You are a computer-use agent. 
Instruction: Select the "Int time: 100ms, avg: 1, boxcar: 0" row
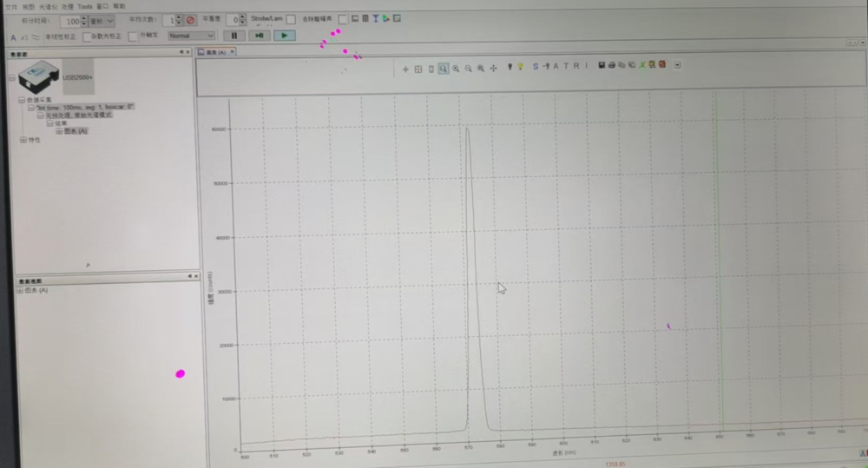click(x=85, y=107)
